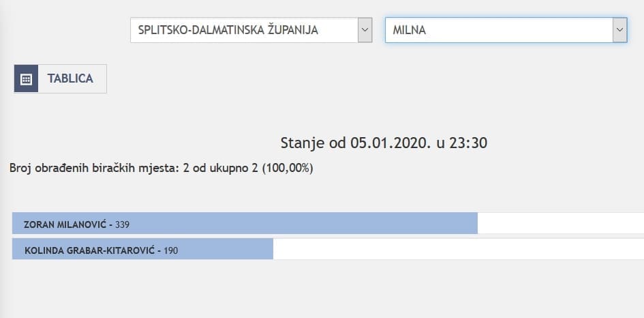Click the 190 vote count
This screenshot has width=644, height=318.
tap(171, 250)
